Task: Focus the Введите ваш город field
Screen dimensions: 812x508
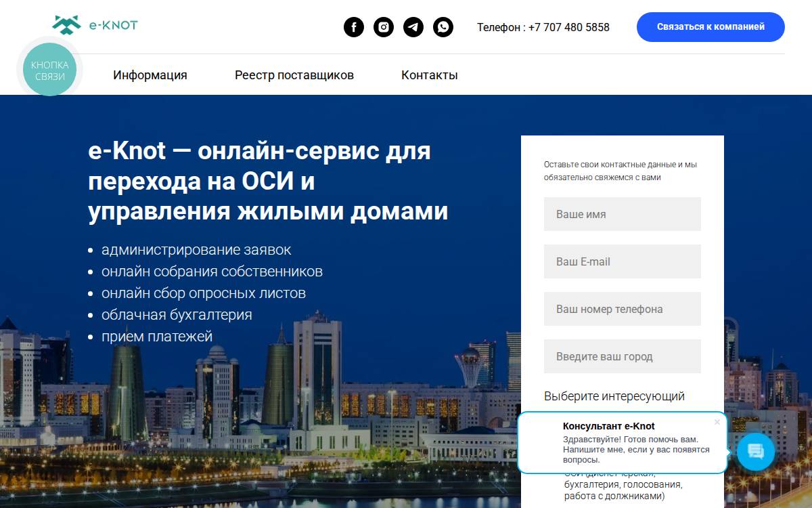Action: point(623,356)
